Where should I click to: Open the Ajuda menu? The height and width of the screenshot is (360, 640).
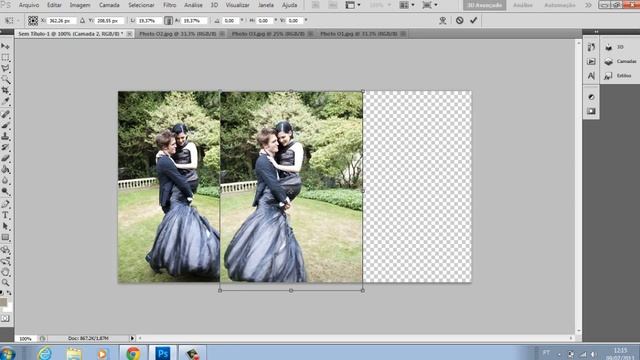(x=289, y=5)
